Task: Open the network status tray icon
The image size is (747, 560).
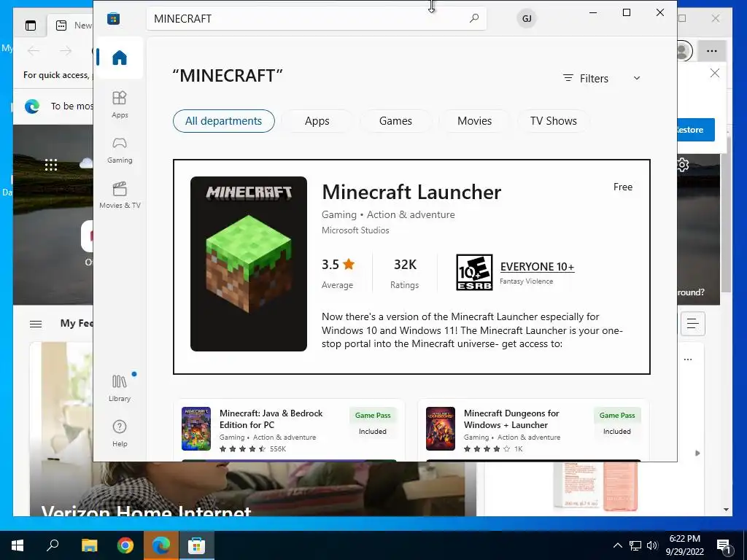Action: pos(635,545)
